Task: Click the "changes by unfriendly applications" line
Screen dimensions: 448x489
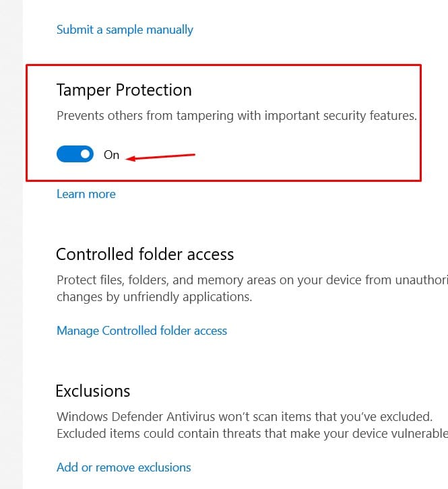Action: click(x=154, y=296)
